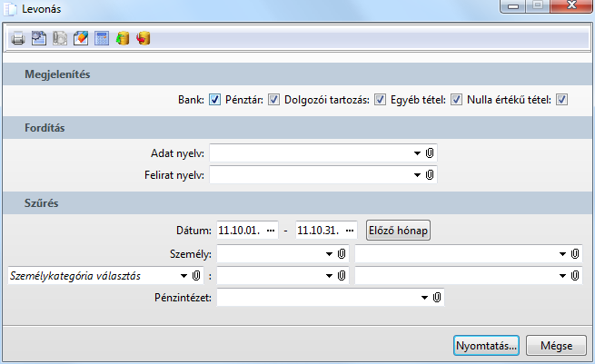Open date picker dots for start date 11.10.01.
The height and width of the screenshot is (364, 595).
pyautogui.click(x=271, y=231)
